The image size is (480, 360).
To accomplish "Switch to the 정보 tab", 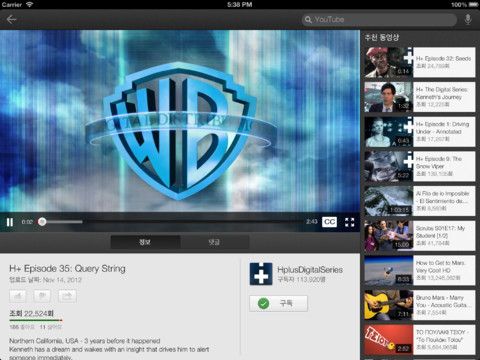I will pyautogui.click(x=145, y=242).
